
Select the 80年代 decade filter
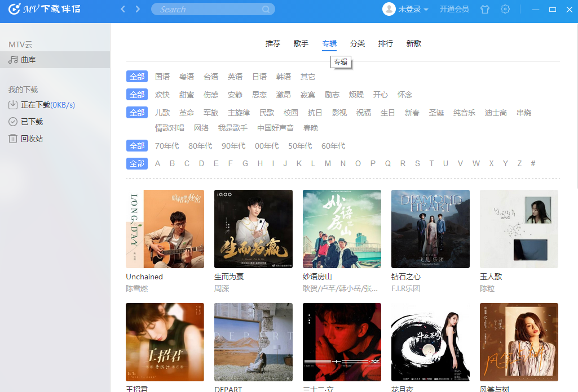coord(200,145)
